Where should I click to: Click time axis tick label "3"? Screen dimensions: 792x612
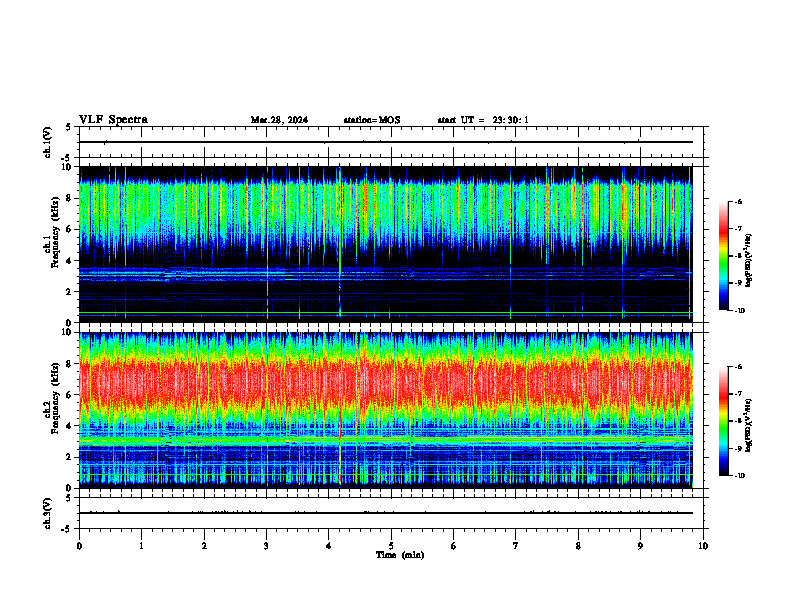click(x=266, y=546)
